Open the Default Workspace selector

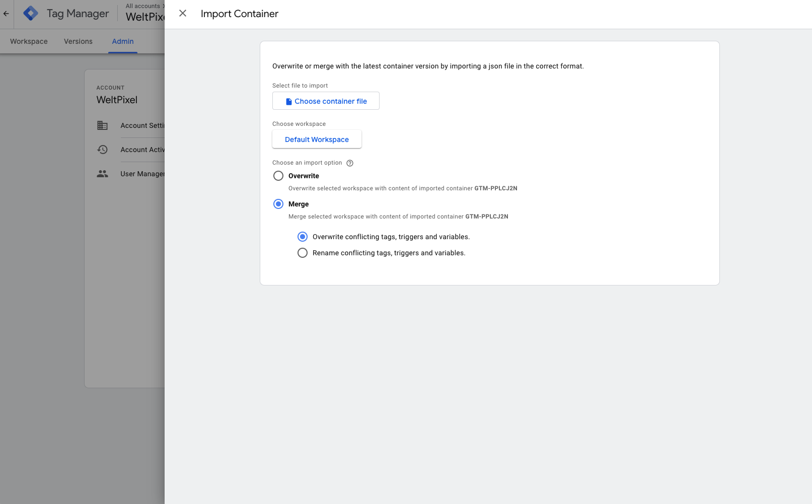pos(317,139)
